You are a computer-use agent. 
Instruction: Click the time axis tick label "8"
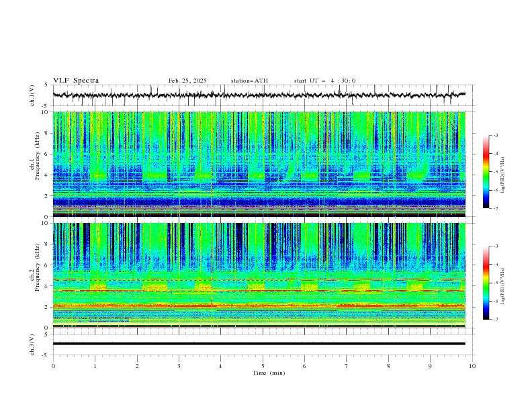click(388, 366)
